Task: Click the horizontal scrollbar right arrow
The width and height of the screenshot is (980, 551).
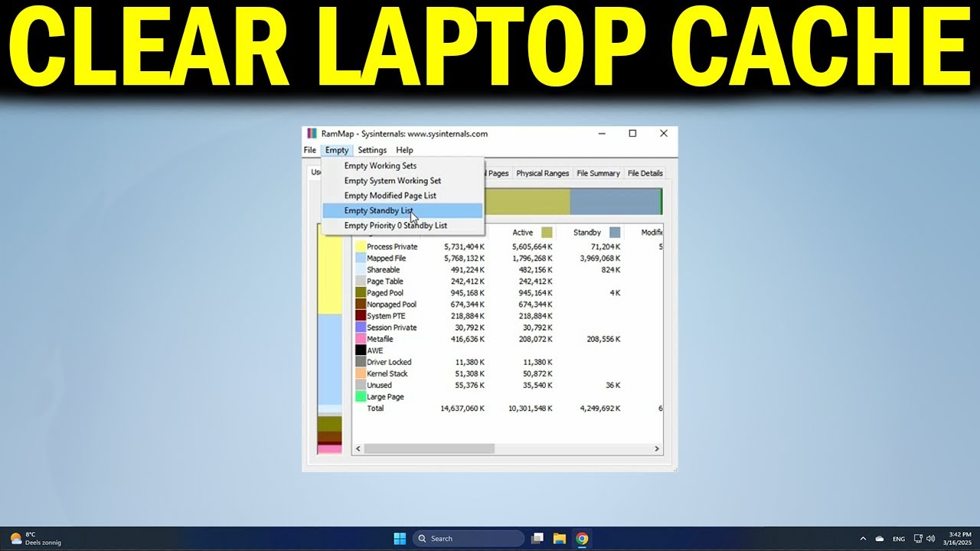Action: tap(657, 448)
